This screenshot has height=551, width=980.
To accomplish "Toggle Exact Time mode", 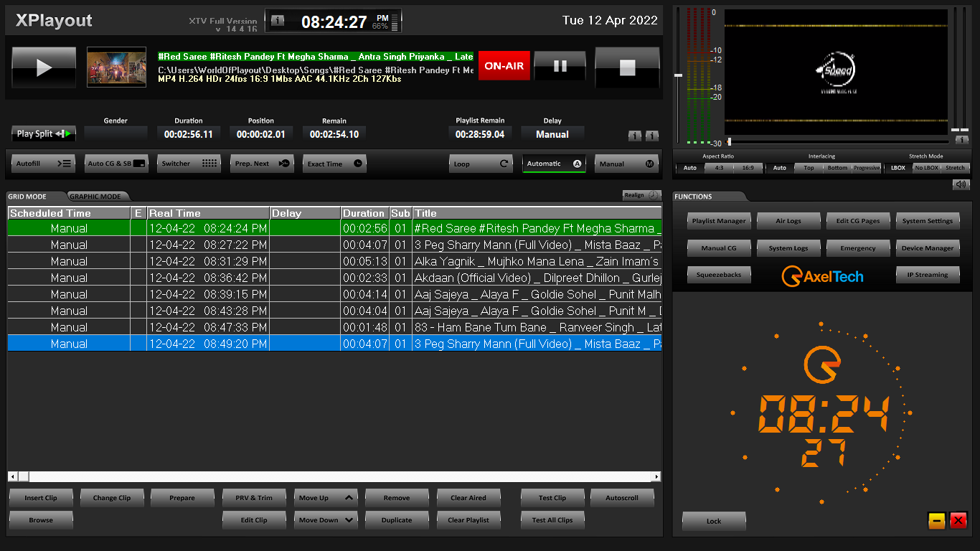I will (334, 164).
